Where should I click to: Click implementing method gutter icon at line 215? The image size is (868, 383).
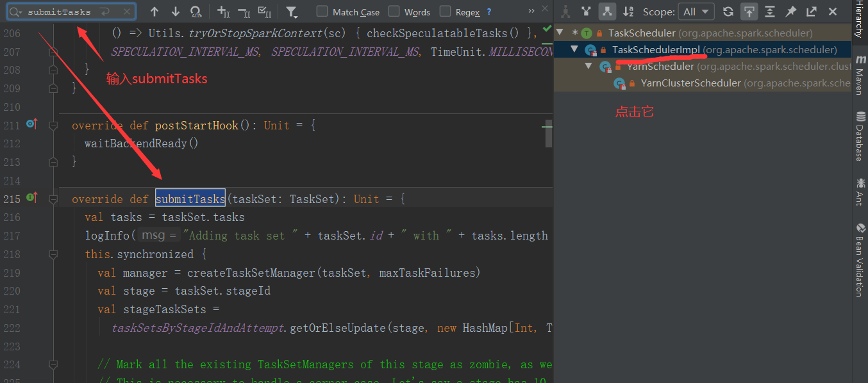(31, 198)
